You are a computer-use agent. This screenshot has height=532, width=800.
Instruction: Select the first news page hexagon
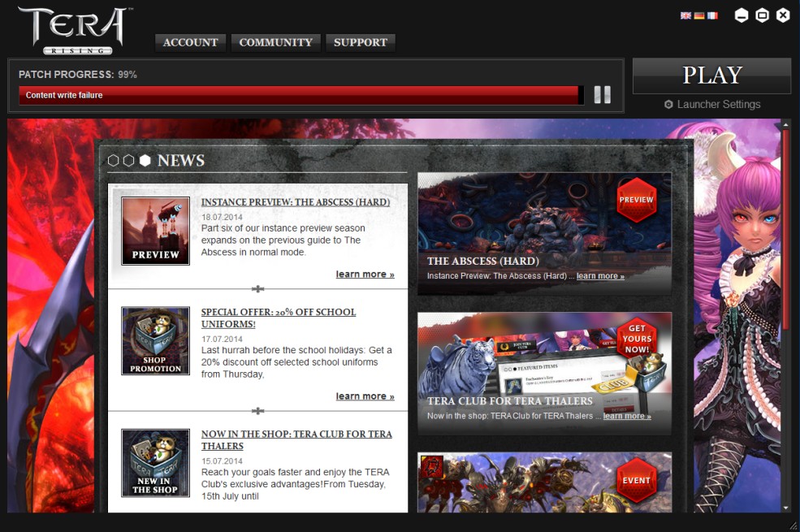(113, 161)
